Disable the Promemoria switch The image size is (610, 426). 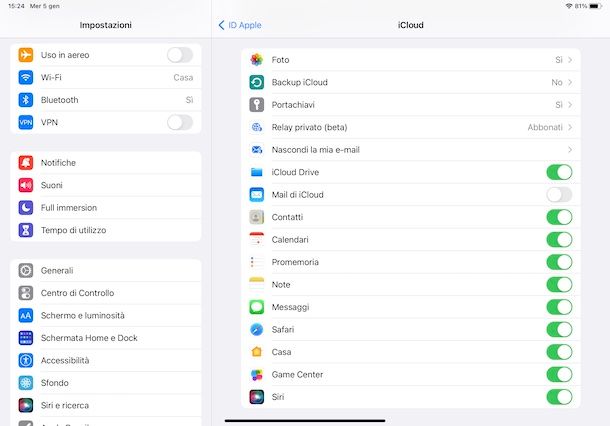coord(559,262)
